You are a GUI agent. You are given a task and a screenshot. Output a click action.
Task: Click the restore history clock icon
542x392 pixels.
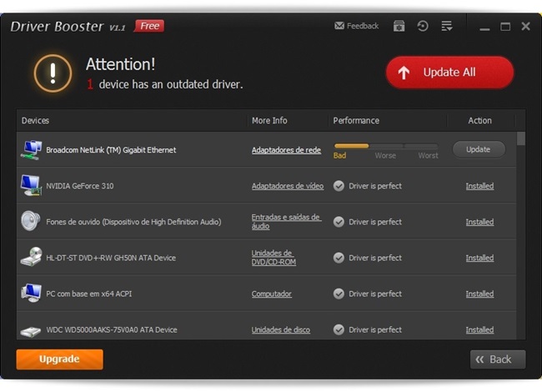(x=423, y=26)
